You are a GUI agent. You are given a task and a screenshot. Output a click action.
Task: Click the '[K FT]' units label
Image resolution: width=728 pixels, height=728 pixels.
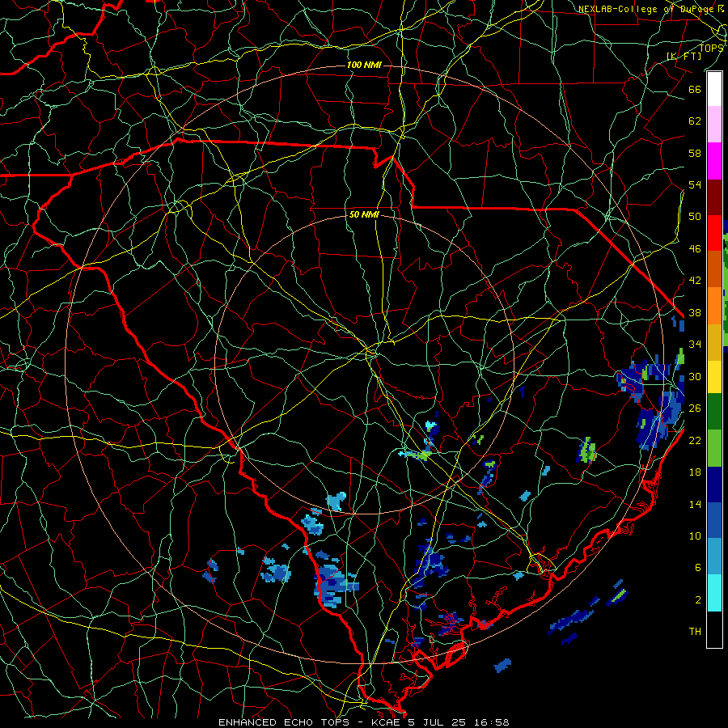(x=684, y=56)
